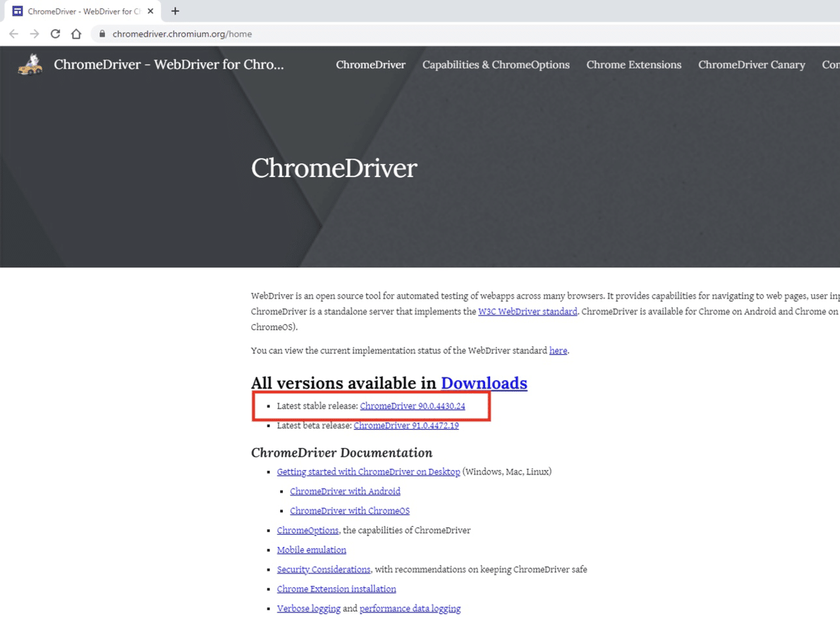Open the ChromeDriver navigation menu item
The image size is (840, 627).
point(370,65)
